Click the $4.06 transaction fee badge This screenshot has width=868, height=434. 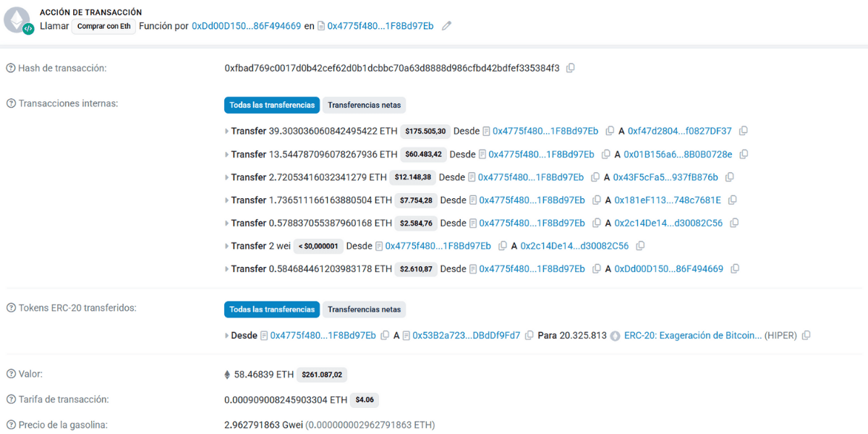pos(365,400)
